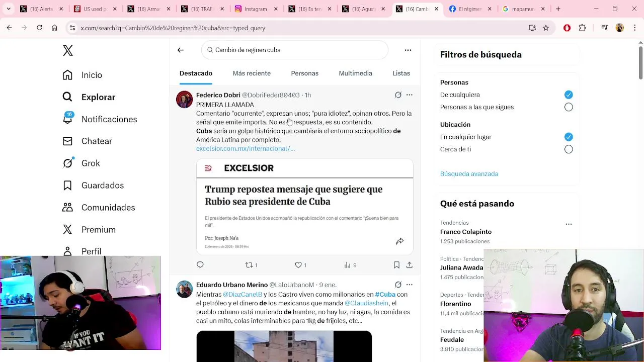
Task: Click the X logo in the sidebar
Action: point(68,50)
